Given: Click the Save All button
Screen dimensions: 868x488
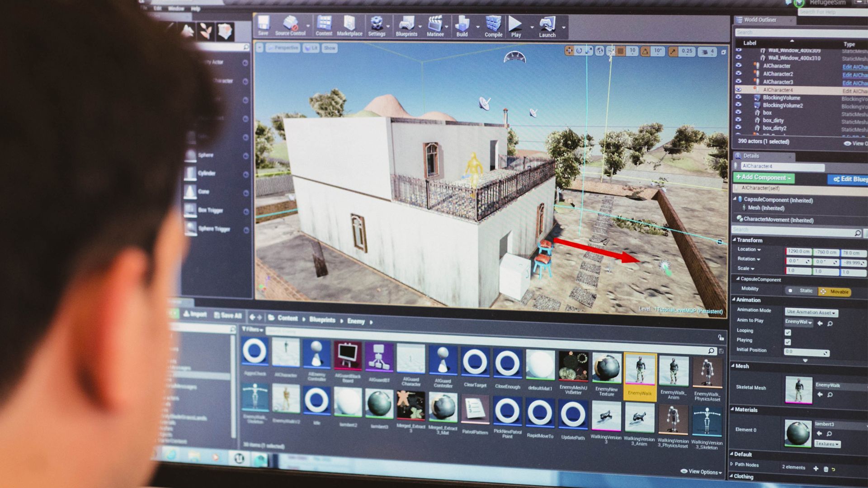Looking at the screenshot, I should pos(228,315).
